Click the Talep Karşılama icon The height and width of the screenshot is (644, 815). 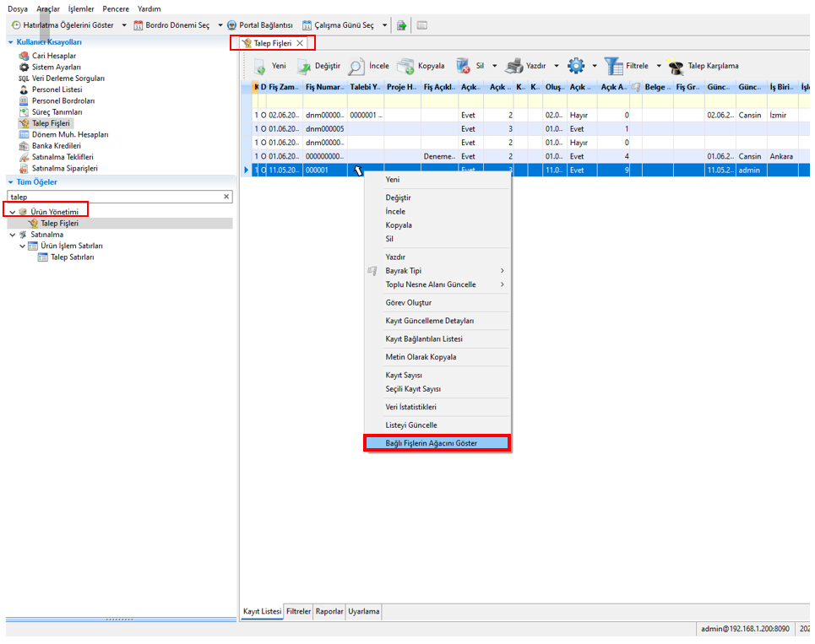(676, 67)
